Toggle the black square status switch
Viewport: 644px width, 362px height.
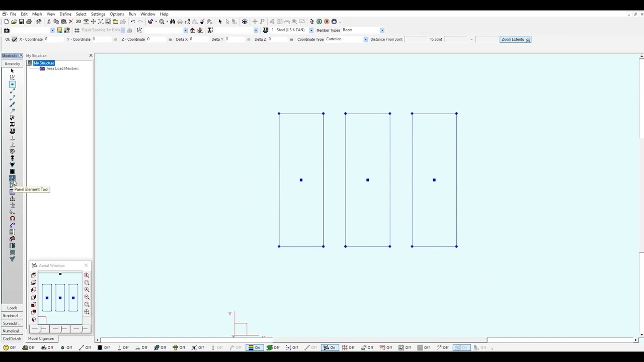104,347
